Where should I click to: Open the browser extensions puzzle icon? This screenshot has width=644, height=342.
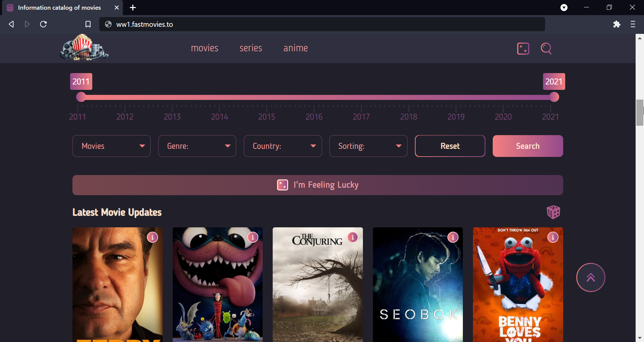[616, 24]
